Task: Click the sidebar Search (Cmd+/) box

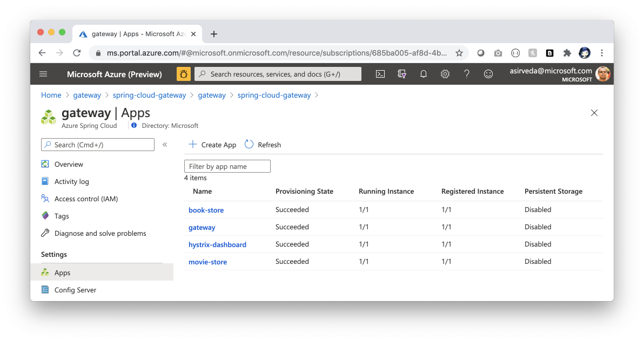Action: pyautogui.click(x=98, y=145)
